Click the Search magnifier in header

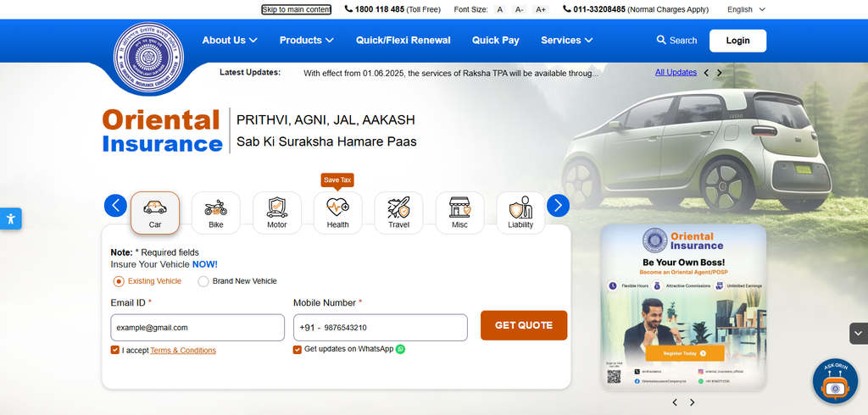pyautogui.click(x=661, y=40)
